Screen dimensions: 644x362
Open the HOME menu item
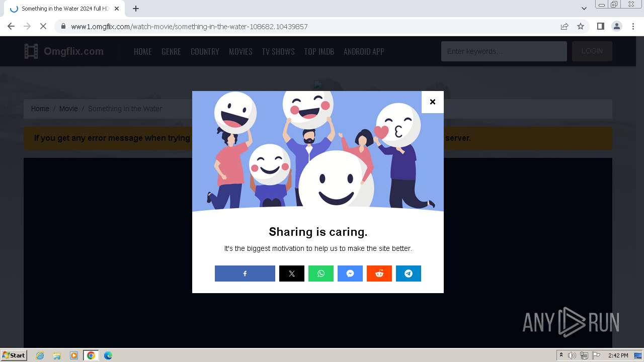[143, 51]
